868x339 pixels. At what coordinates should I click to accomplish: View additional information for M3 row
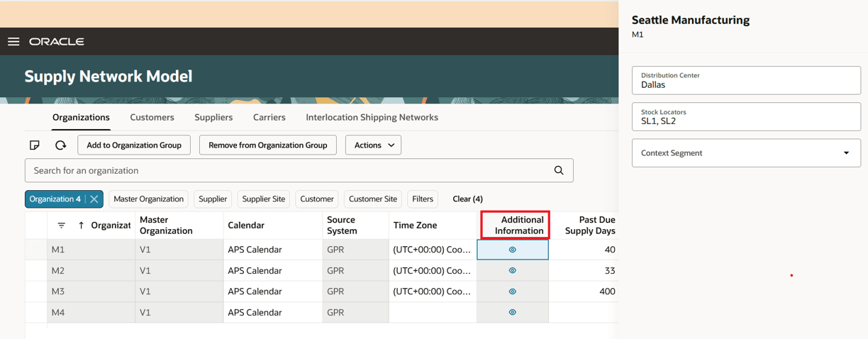pos(512,291)
